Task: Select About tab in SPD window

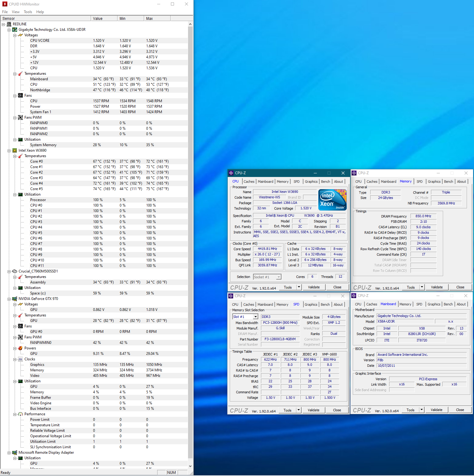Action: [338, 305]
